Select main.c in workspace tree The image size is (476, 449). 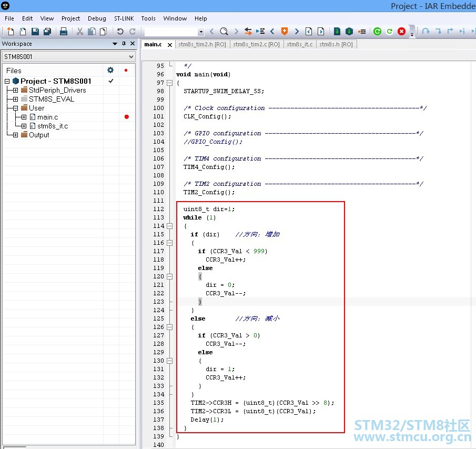click(48, 117)
